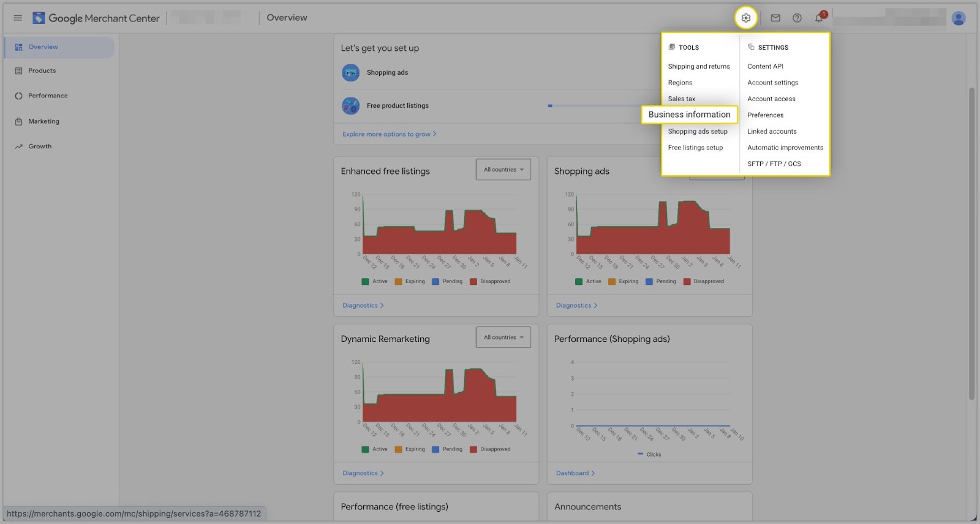
Task: Click the user account avatar
Action: 959,18
